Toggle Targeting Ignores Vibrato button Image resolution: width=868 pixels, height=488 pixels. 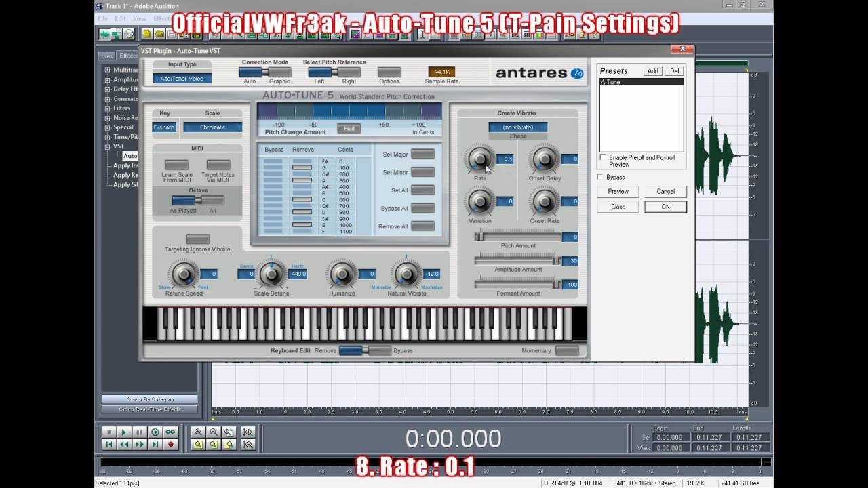[x=197, y=239]
